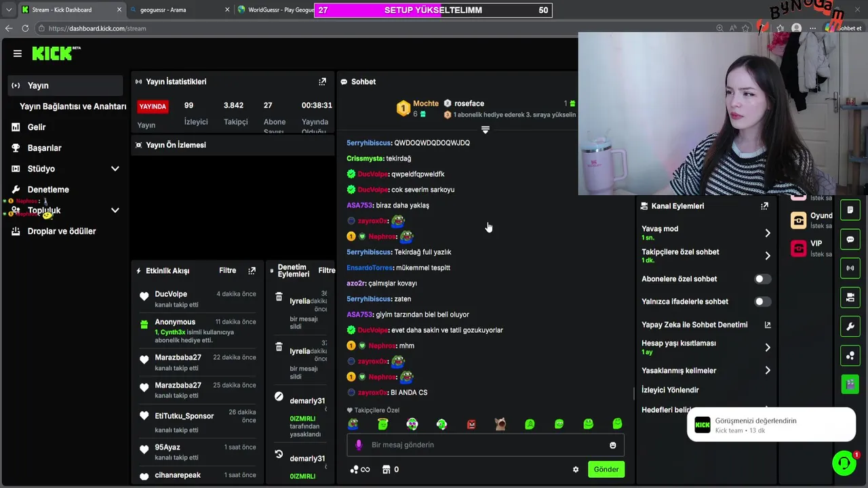Image resolution: width=868 pixels, height=488 pixels.
Task: Open the hamburger menu beside the Kick logo
Action: (x=18, y=54)
